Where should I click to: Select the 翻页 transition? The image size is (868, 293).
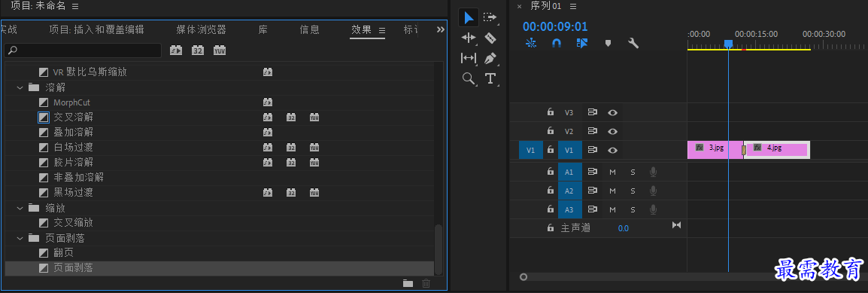click(x=63, y=253)
